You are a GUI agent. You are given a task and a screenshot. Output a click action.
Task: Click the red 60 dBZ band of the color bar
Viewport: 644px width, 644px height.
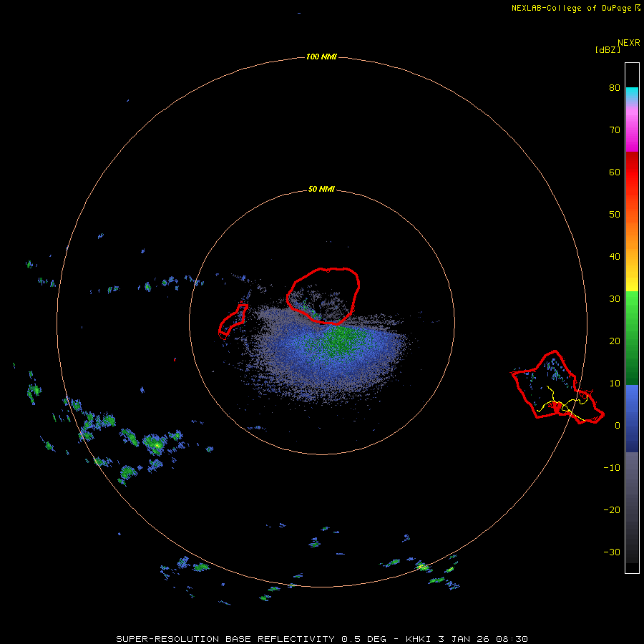coord(632,172)
